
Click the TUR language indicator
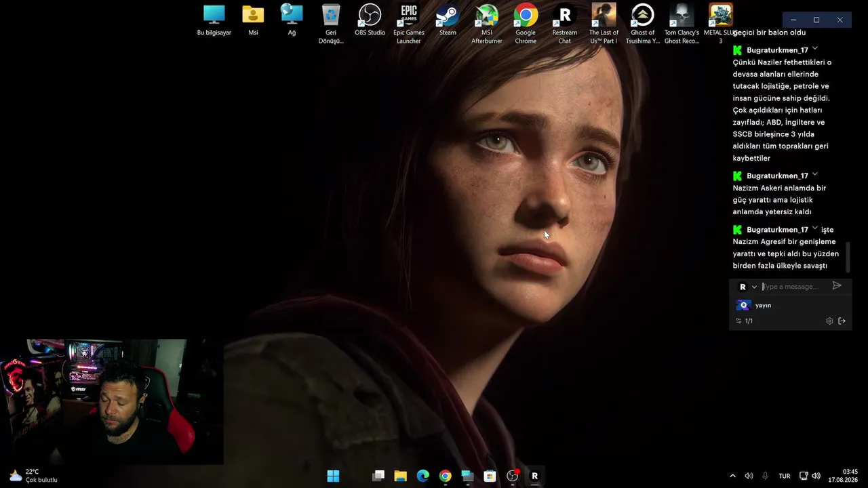pos(785,476)
